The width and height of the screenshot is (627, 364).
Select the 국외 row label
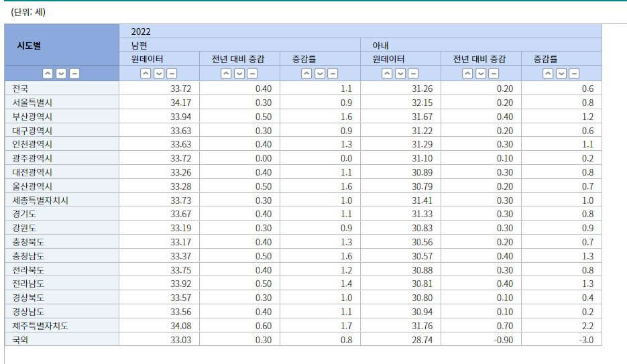pos(20,339)
